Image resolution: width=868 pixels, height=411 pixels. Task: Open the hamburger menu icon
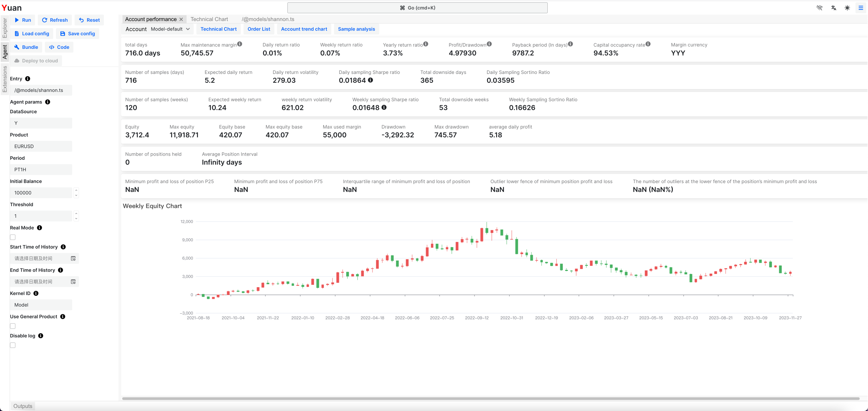coord(861,8)
